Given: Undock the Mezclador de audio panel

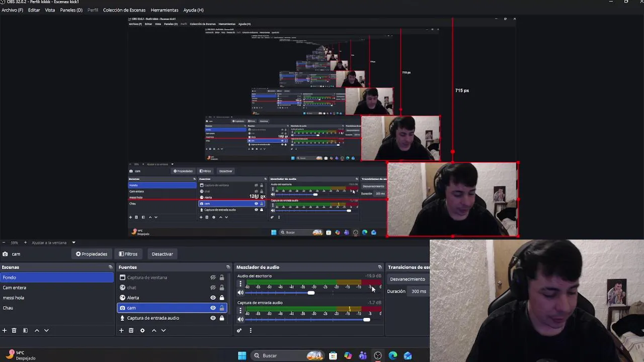Looking at the screenshot, I should click(380, 267).
